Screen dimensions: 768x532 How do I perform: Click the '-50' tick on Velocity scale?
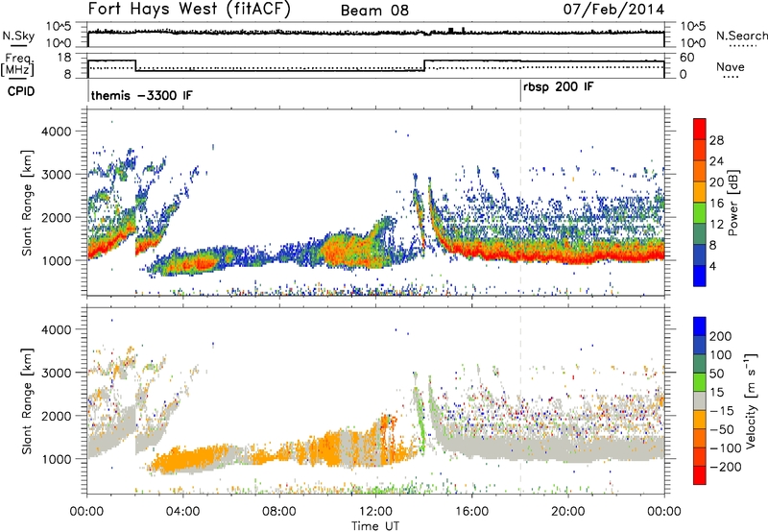pyautogui.click(x=722, y=429)
